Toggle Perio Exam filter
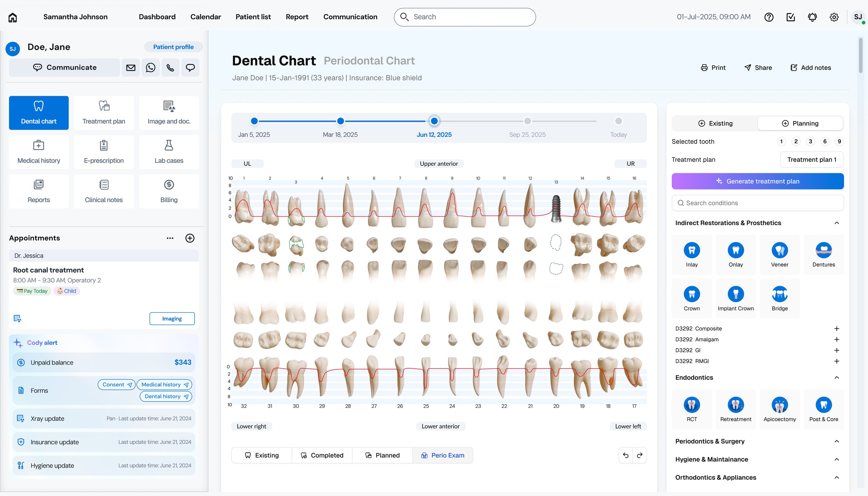868x496 pixels. [x=443, y=455]
